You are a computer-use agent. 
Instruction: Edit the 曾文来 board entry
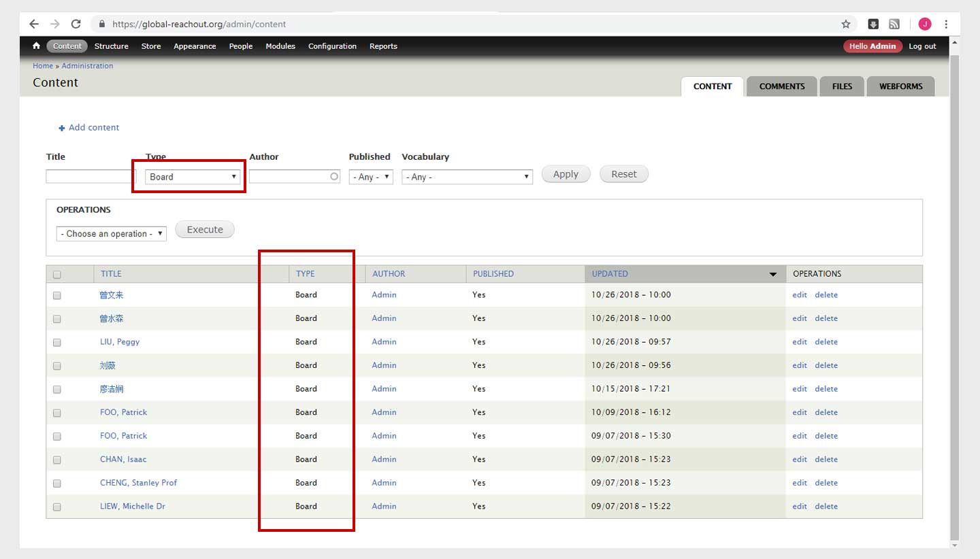[800, 295]
